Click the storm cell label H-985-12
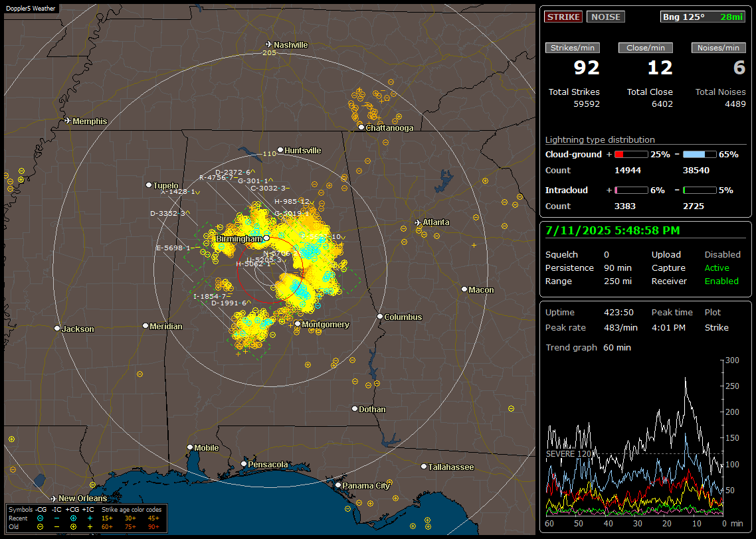The image size is (756, 539). 292,201
